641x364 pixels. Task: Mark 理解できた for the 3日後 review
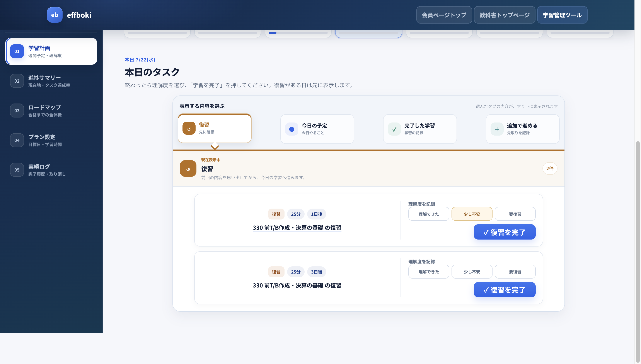[x=429, y=272]
